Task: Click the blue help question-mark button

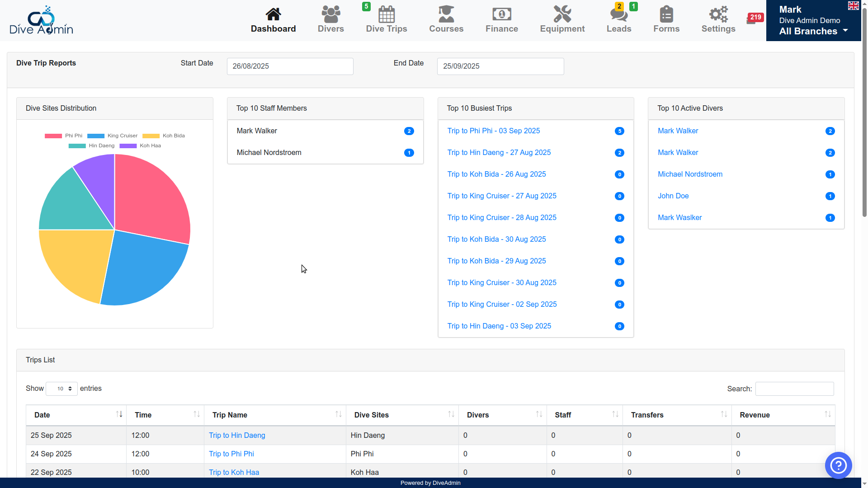Action: pos(838,465)
